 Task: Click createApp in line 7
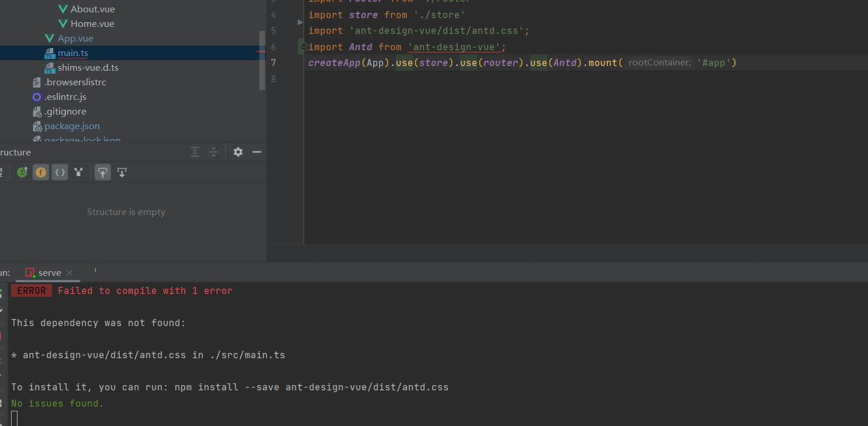334,63
